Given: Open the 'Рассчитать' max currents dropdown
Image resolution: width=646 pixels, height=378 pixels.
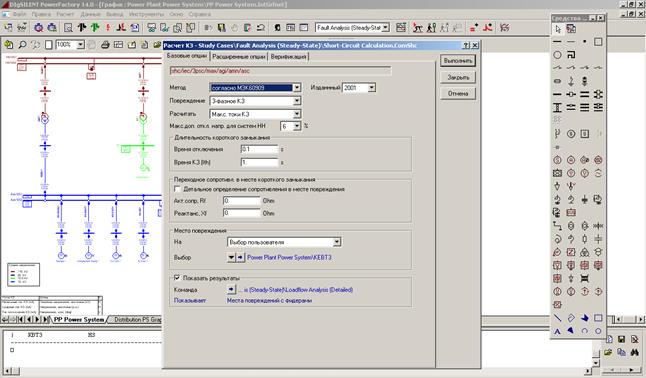Looking at the screenshot, I should point(297,114).
